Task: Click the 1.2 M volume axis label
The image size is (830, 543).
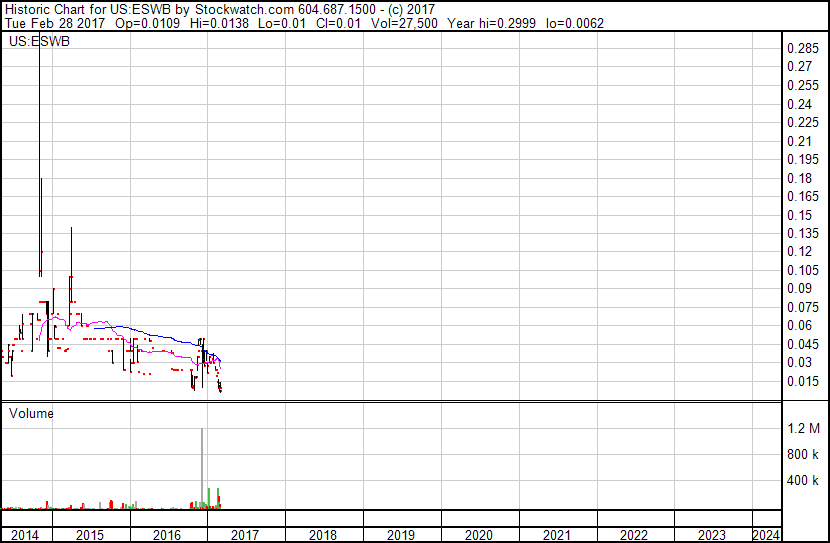Action: (x=803, y=428)
